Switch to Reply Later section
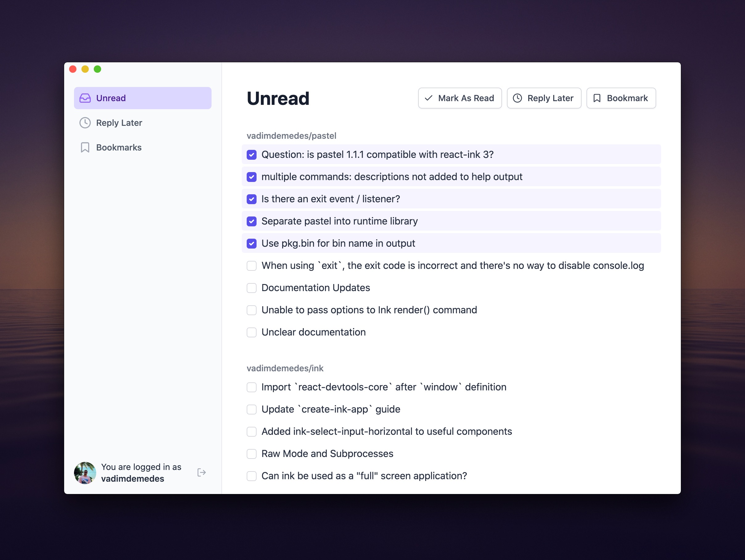 tap(143, 123)
